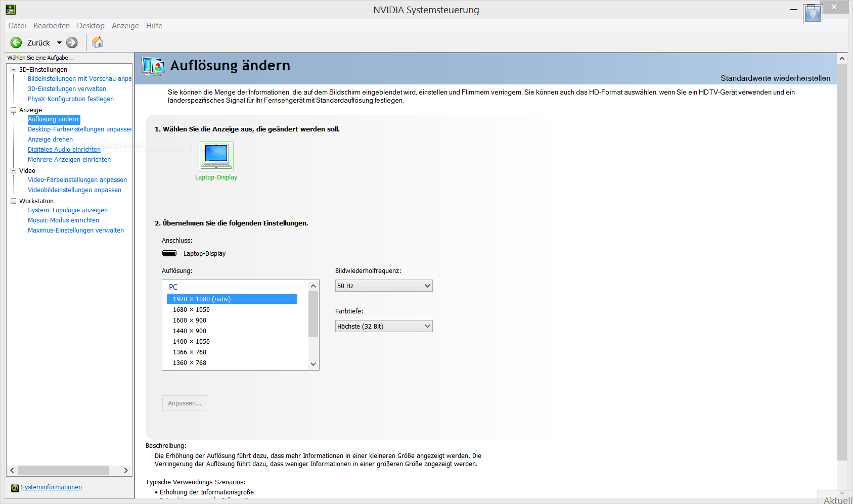Collapse the Anzeige tree node

coord(14,110)
